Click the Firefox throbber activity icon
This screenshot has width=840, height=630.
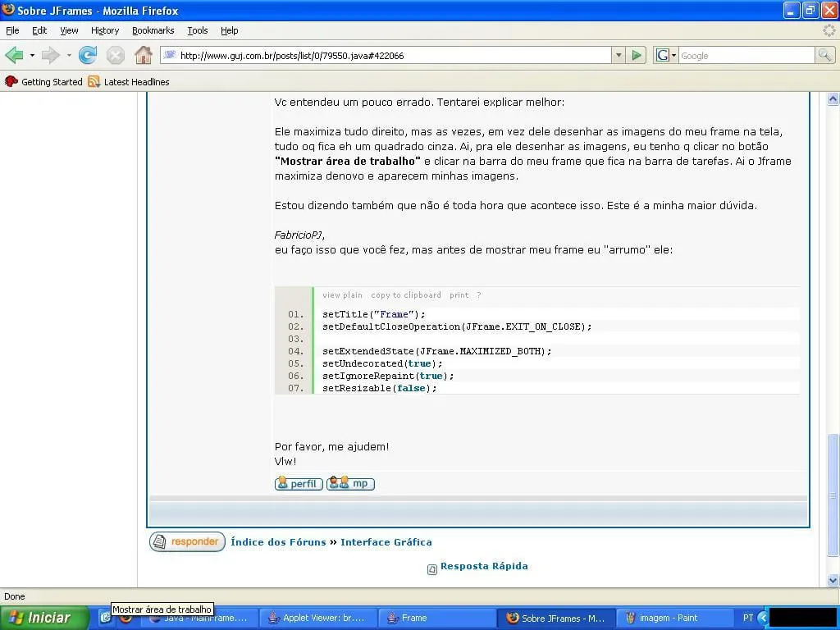click(x=829, y=30)
